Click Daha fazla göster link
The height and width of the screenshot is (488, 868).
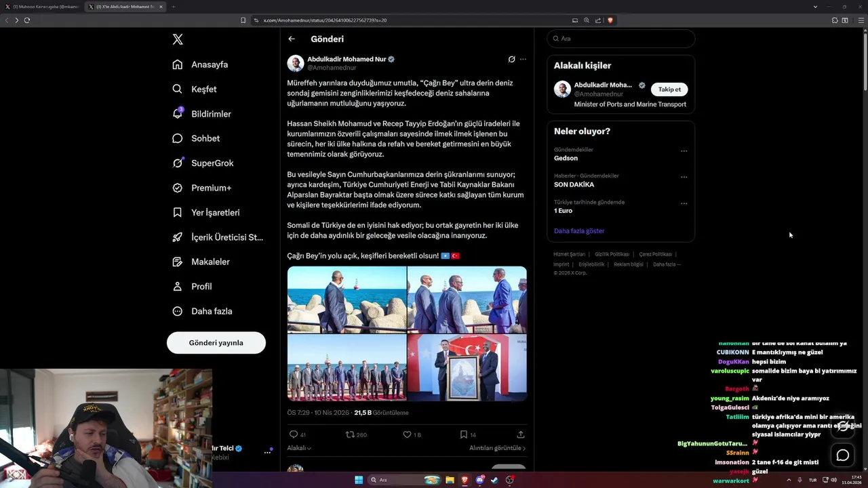(x=579, y=231)
